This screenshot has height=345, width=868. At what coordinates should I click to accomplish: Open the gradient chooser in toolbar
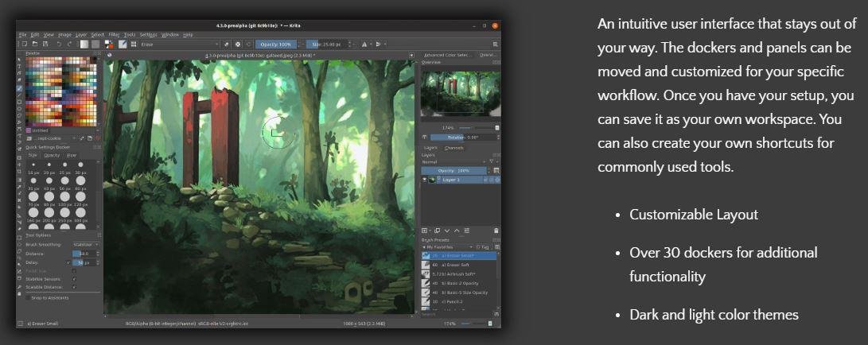coord(84,44)
